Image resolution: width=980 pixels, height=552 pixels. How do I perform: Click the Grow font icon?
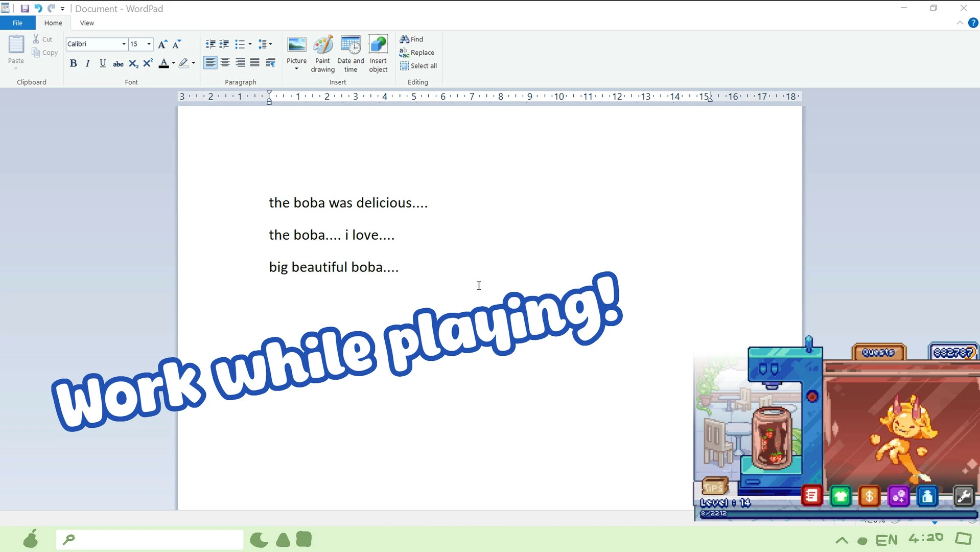(162, 44)
